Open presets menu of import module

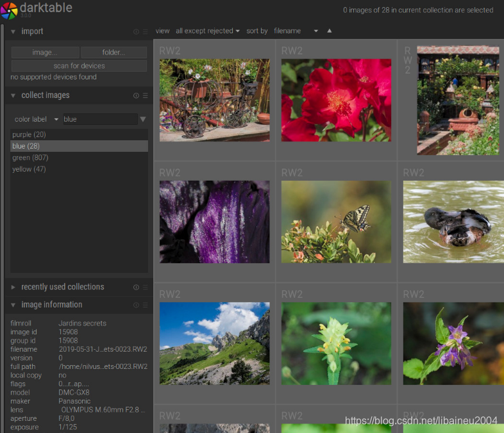[146, 31]
